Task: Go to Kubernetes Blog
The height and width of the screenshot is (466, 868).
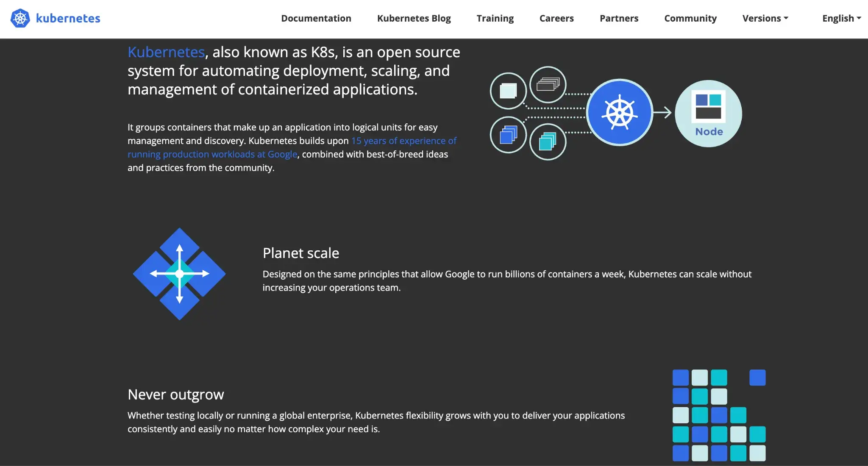Action: (x=414, y=18)
